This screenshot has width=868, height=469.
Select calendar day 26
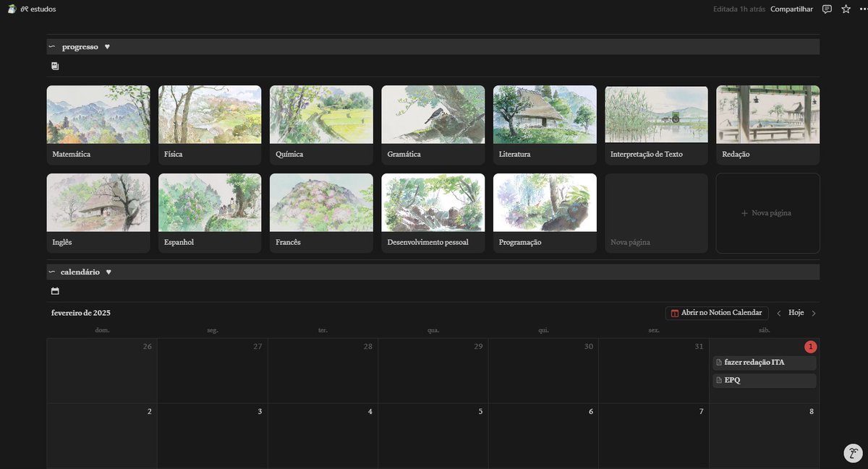pyautogui.click(x=102, y=371)
